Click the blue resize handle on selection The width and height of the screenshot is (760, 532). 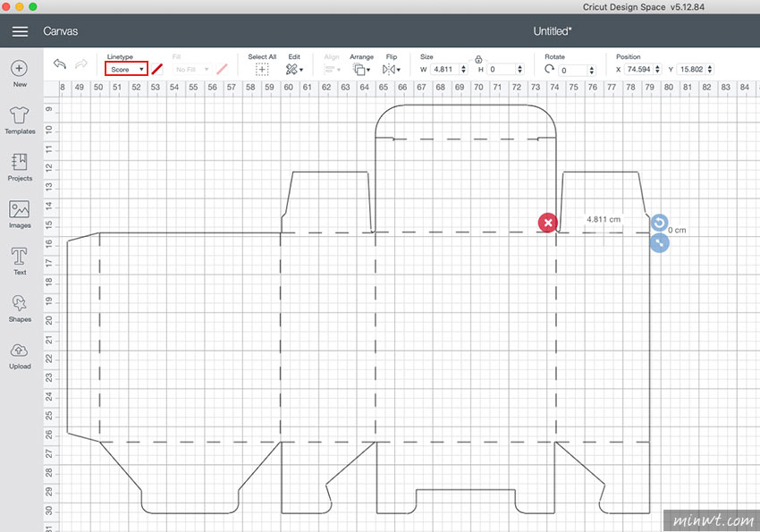[x=659, y=243]
